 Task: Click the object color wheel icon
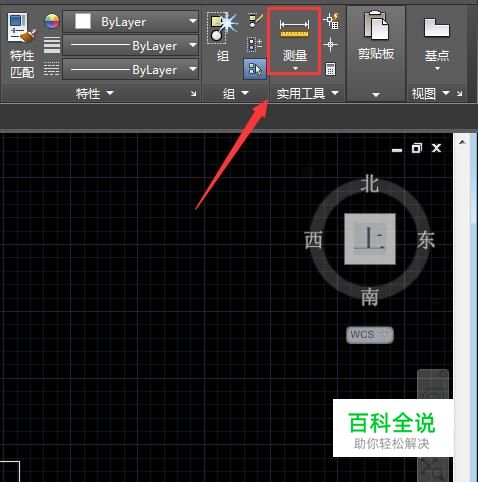tap(52, 22)
